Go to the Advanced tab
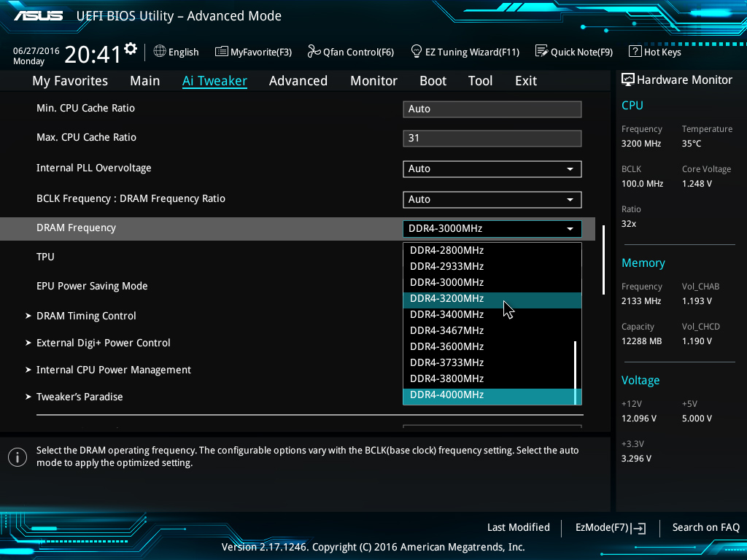 click(x=298, y=81)
